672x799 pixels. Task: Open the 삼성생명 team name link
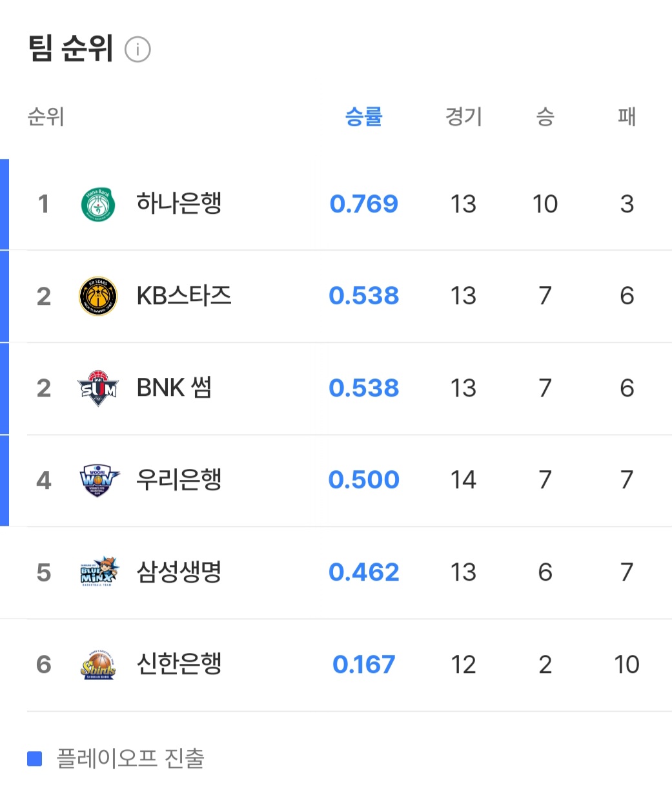[179, 572]
